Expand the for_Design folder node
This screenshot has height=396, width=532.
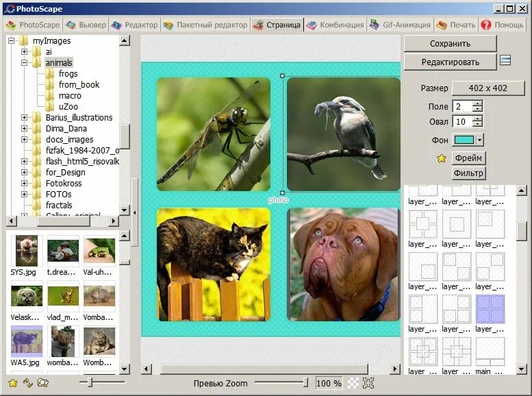click(24, 172)
